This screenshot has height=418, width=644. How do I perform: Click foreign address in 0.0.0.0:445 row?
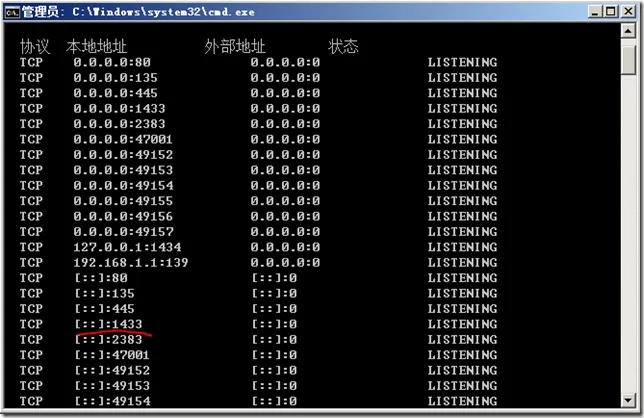(x=285, y=93)
